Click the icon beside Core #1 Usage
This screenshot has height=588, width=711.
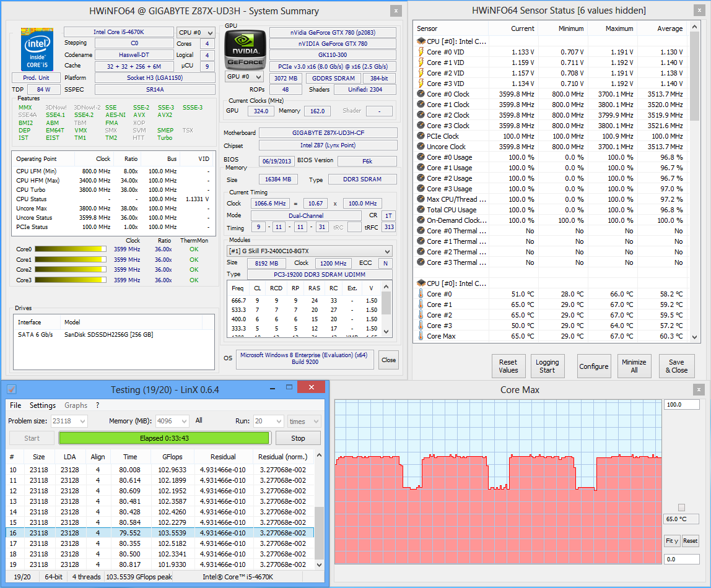421,167
